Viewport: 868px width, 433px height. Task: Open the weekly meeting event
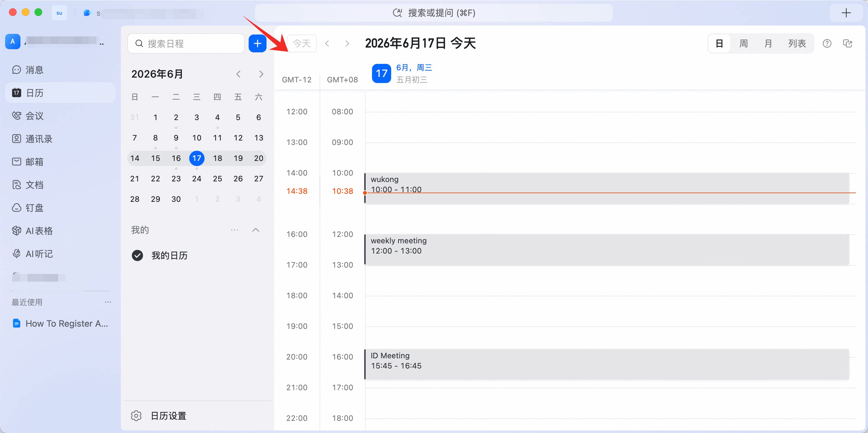pos(607,249)
